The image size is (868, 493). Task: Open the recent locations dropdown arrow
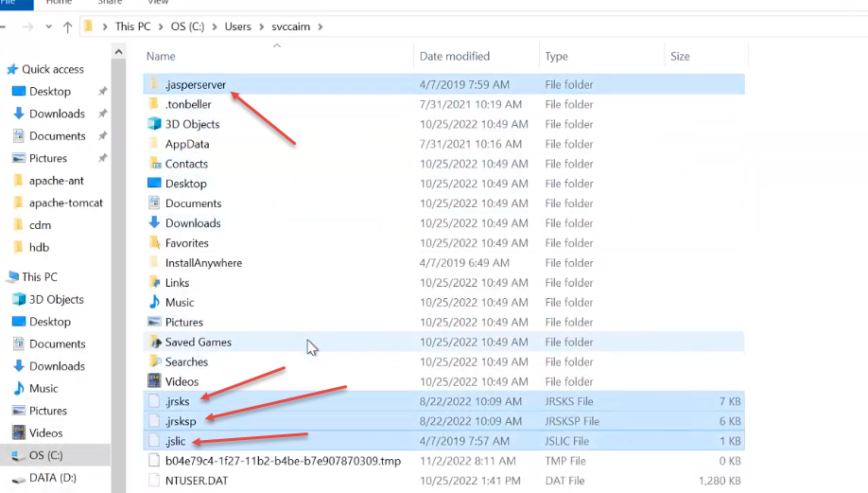pyautogui.click(x=48, y=27)
